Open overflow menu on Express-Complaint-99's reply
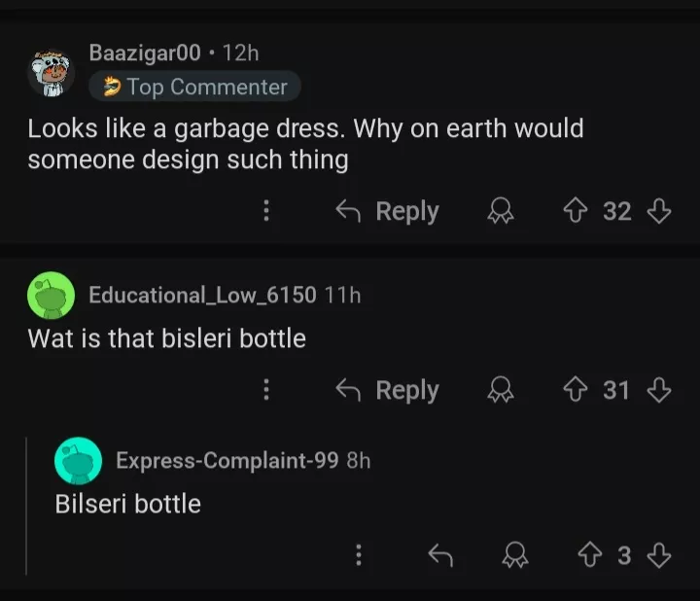Image resolution: width=700 pixels, height=601 pixels. click(x=359, y=555)
